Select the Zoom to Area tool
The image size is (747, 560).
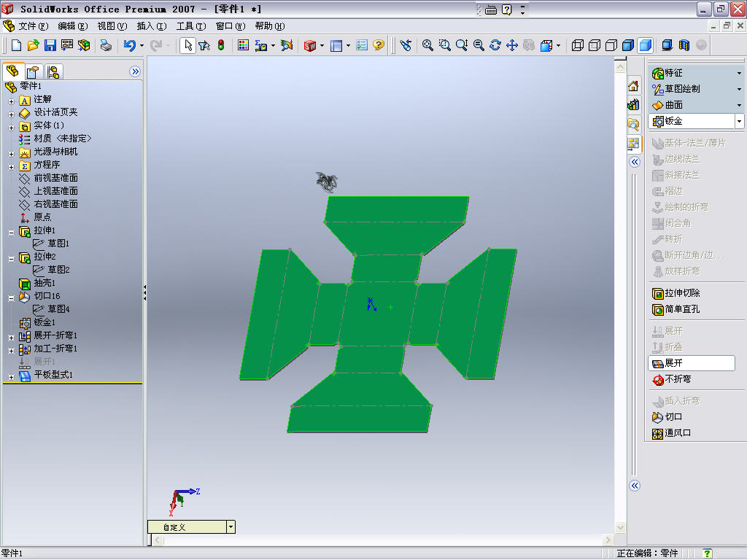444,45
